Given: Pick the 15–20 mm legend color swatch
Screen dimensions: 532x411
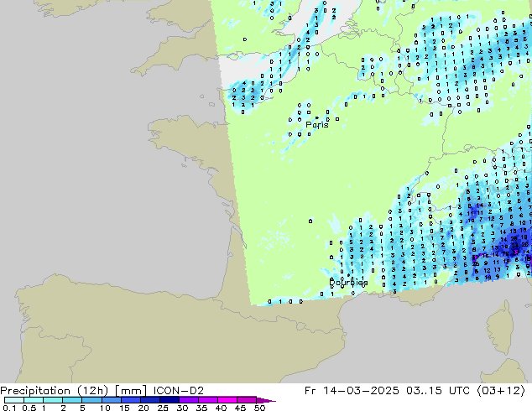Looking at the screenshot, I should point(131,400).
